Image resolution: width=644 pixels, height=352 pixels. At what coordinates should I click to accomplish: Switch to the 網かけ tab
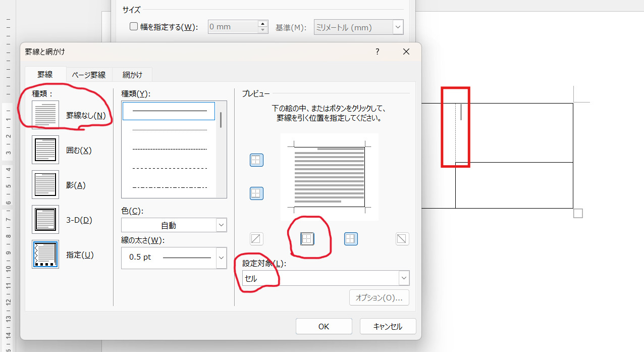[132, 75]
